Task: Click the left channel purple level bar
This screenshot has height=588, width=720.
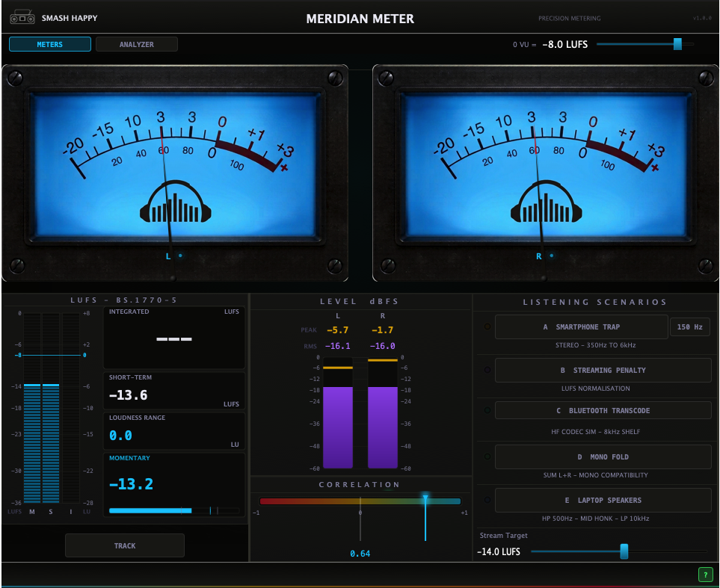Action: tap(338, 427)
